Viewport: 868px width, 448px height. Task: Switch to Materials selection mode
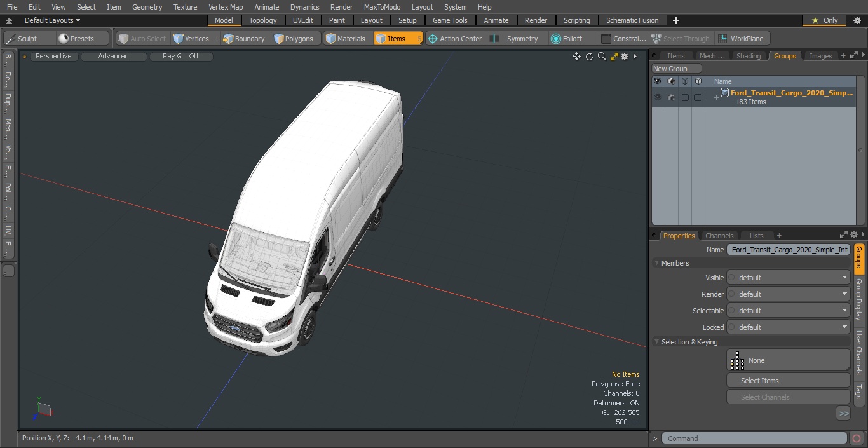click(347, 39)
